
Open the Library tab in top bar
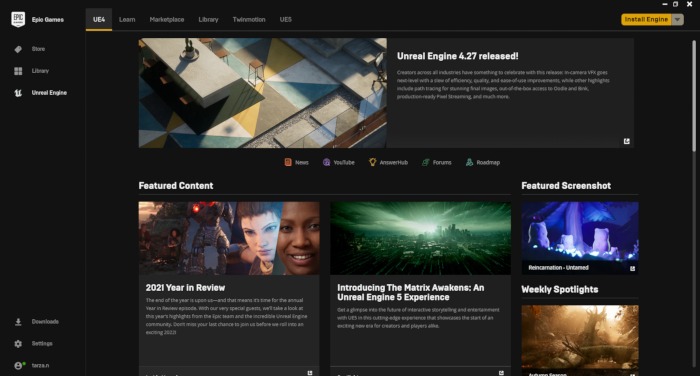click(x=208, y=20)
